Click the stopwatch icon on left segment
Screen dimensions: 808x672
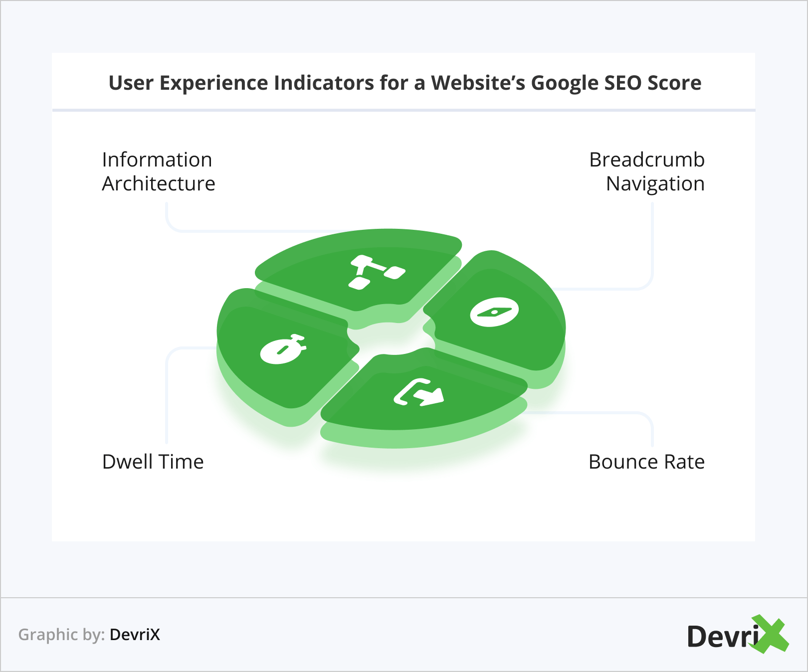click(283, 349)
